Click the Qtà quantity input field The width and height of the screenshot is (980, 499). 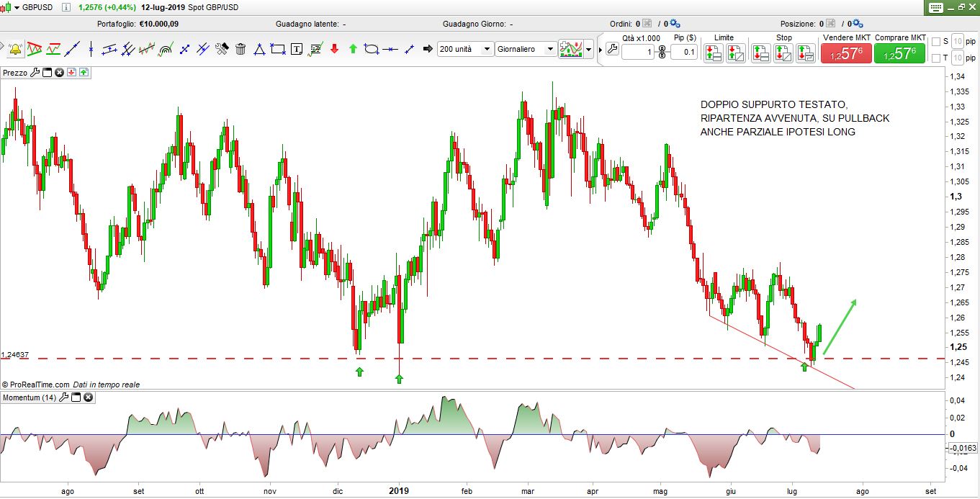coord(637,52)
